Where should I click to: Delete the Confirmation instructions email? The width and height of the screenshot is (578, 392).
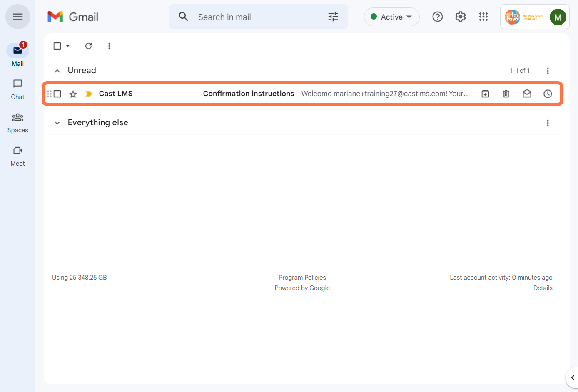506,94
